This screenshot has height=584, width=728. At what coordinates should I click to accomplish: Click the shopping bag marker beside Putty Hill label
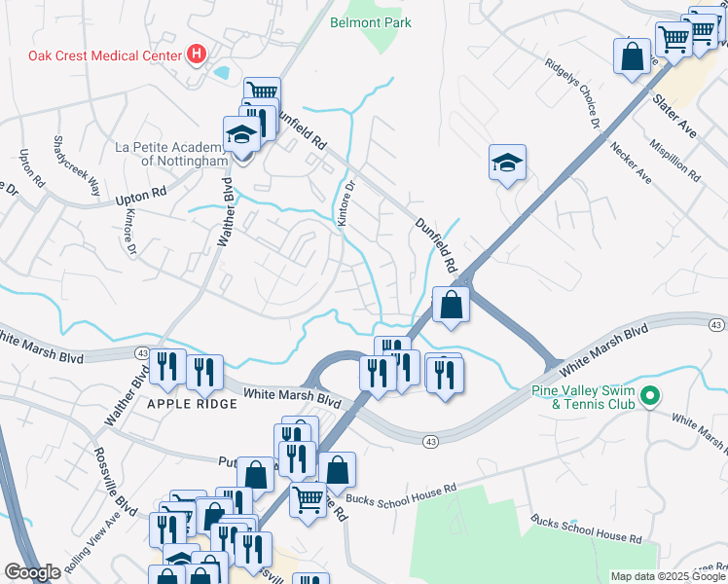255,475
